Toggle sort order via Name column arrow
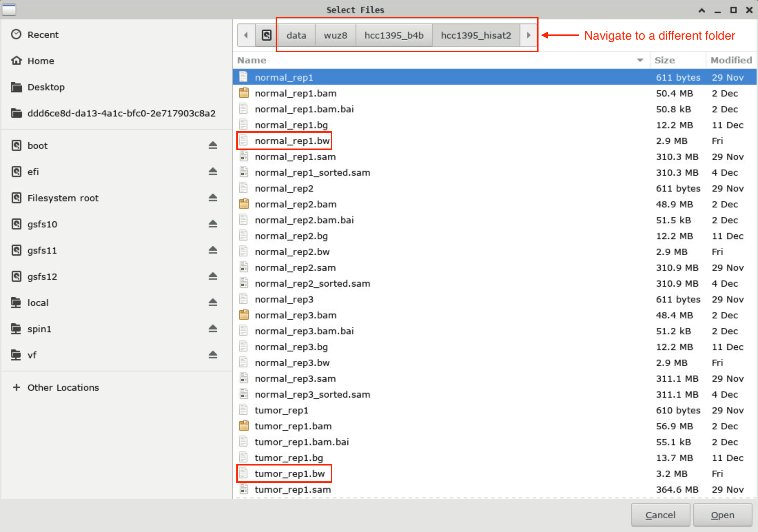 point(640,60)
